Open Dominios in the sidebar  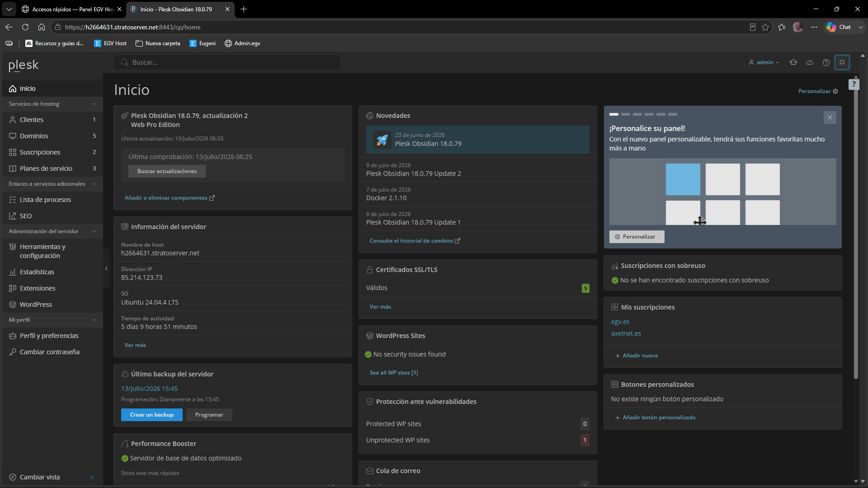pyautogui.click(x=52, y=136)
